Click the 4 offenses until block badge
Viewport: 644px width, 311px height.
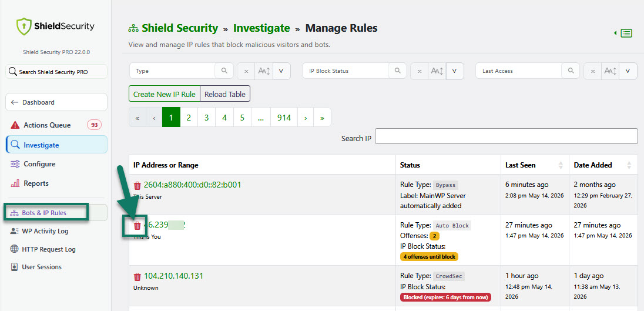429,257
